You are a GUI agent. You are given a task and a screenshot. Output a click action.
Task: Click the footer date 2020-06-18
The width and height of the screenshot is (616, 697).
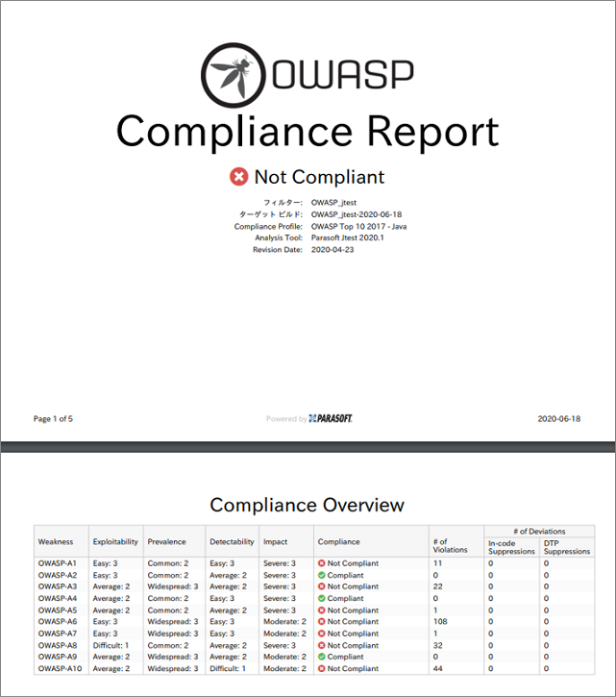click(559, 419)
